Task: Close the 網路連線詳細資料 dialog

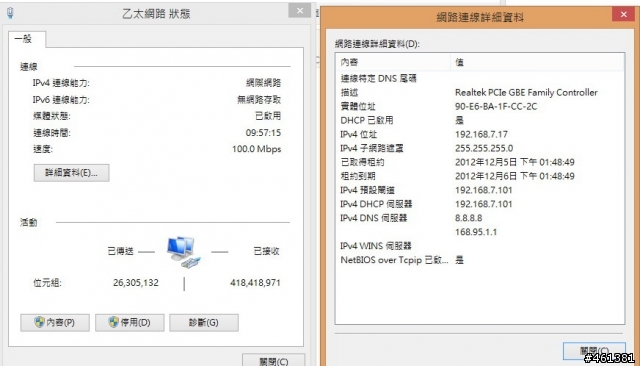Action: [x=623, y=14]
